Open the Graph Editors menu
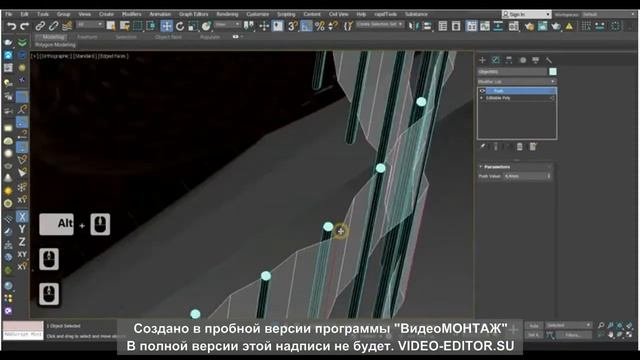Screen dimensions: 640x360 tap(193, 14)
